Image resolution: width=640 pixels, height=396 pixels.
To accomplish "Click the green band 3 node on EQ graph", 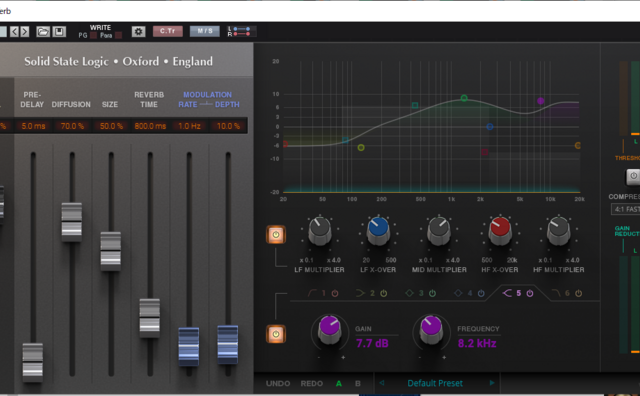I will pos(464,98).
